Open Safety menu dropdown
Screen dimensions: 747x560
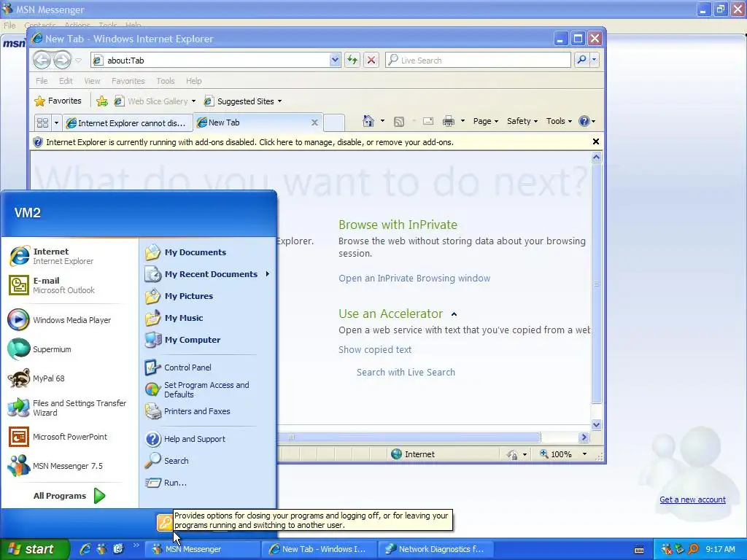[x=522, y=122]
